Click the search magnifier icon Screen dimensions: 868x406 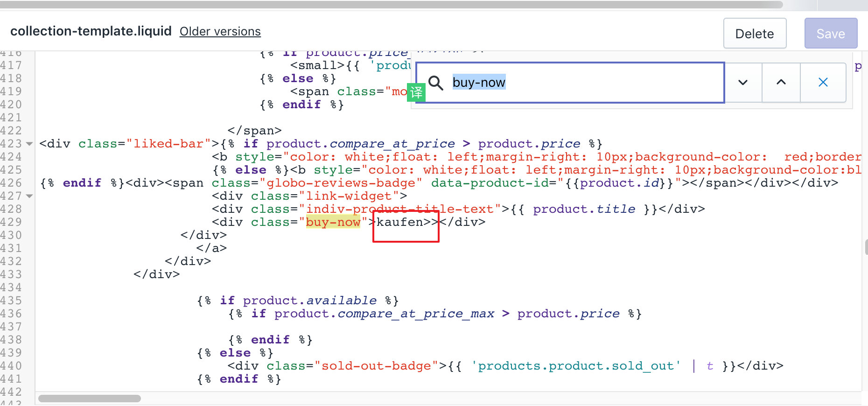tap(436, 83)
